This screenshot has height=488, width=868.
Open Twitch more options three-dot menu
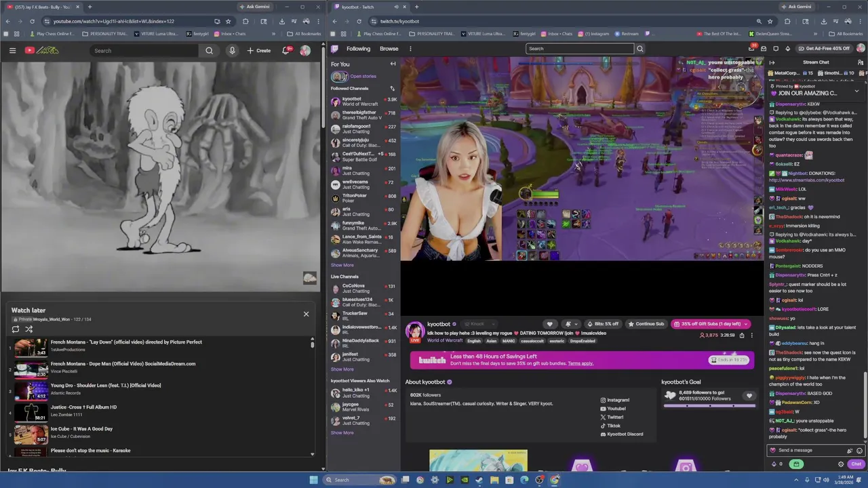[x=410, y=49]
